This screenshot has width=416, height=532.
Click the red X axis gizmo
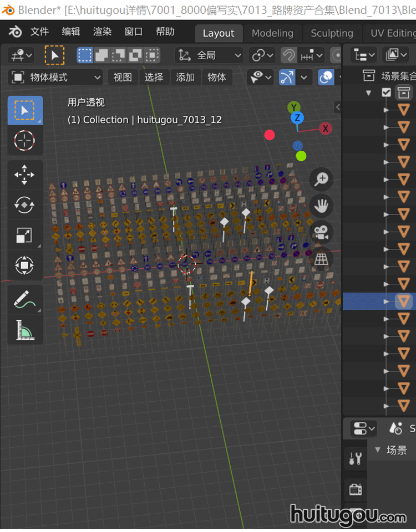(x=326, y=129)
